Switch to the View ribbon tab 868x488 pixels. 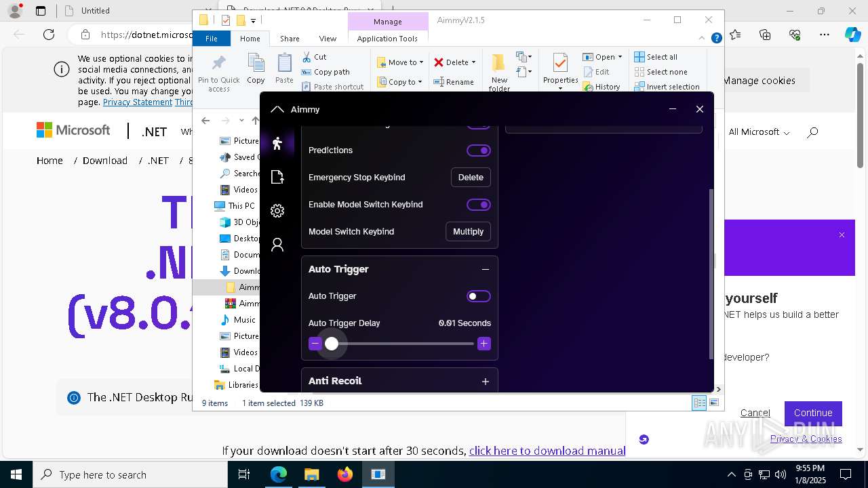(x=328, y=39)
